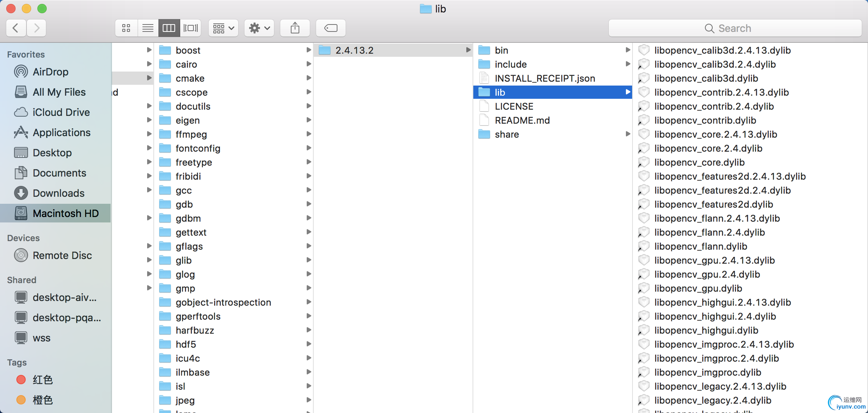Select libopencv_imgproc.2.4.13.dylib
Screen dimensions: 868x413
[750, 344]
